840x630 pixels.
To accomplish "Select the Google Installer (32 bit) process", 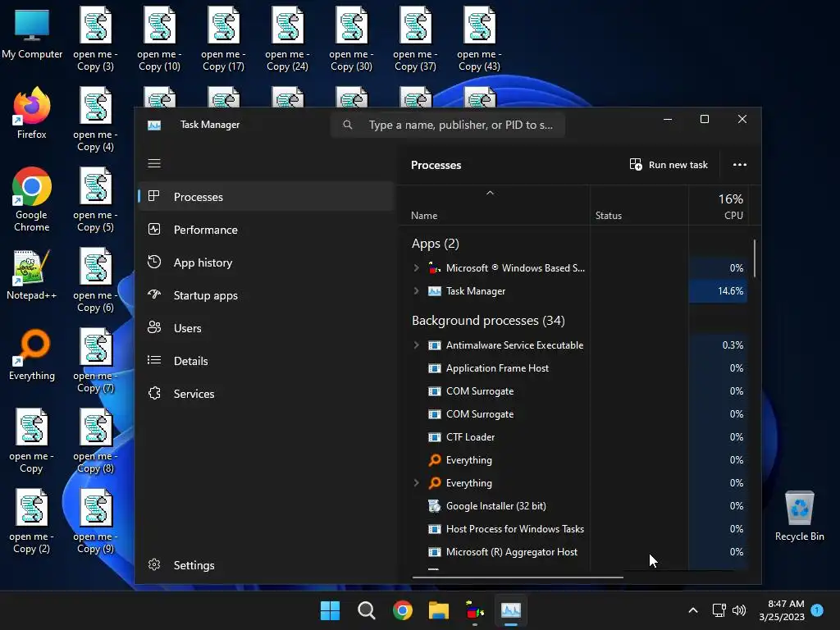I will (x=495, y=506).
